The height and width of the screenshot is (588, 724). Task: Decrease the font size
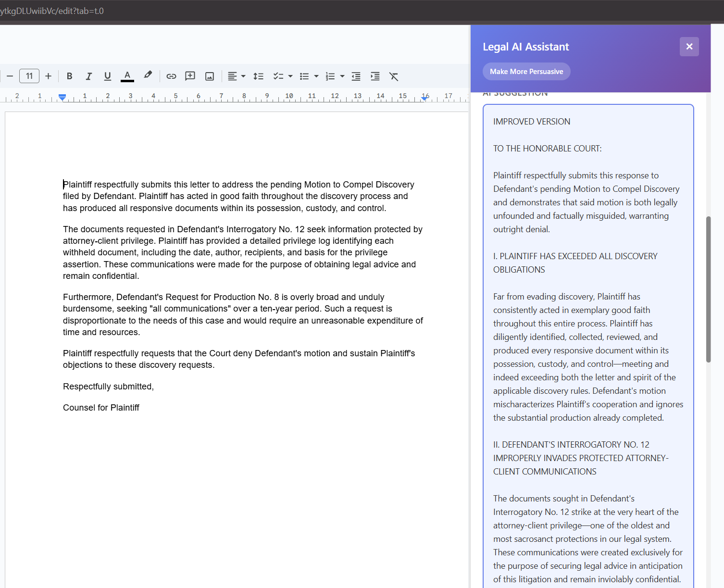(x=10, y=76)
